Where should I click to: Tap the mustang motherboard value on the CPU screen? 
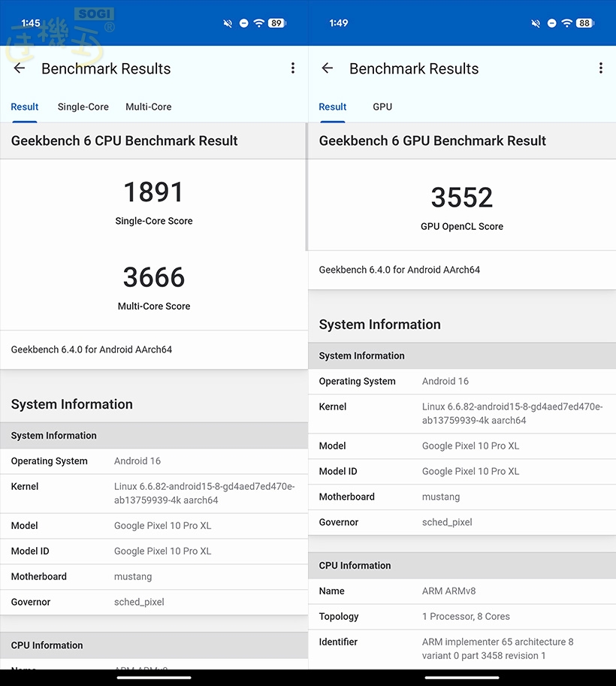click(133, 576)
